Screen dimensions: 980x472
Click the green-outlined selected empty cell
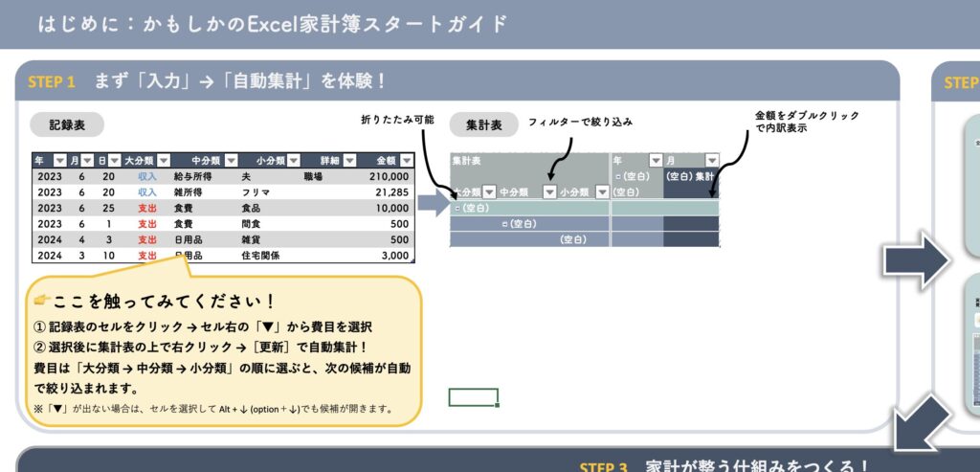(x=473, y=397)
